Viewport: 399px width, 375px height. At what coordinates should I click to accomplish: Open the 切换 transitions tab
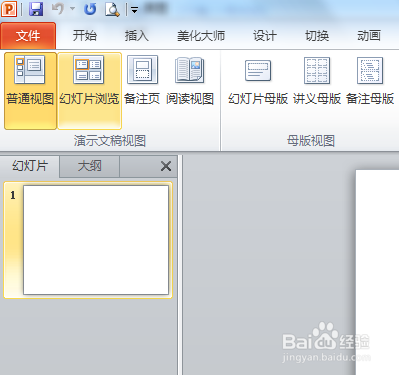coord(317,36)
